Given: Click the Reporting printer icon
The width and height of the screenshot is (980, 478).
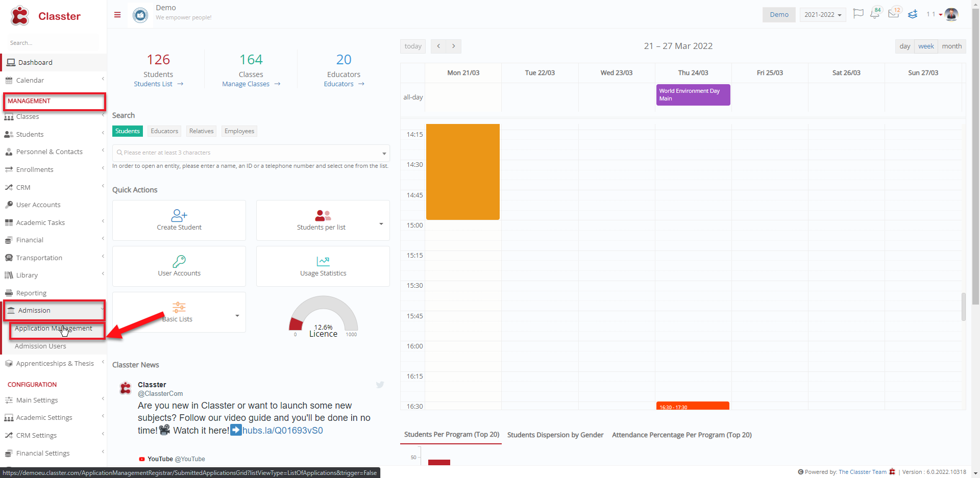Looking at the screenshot, I should (9, 293).
